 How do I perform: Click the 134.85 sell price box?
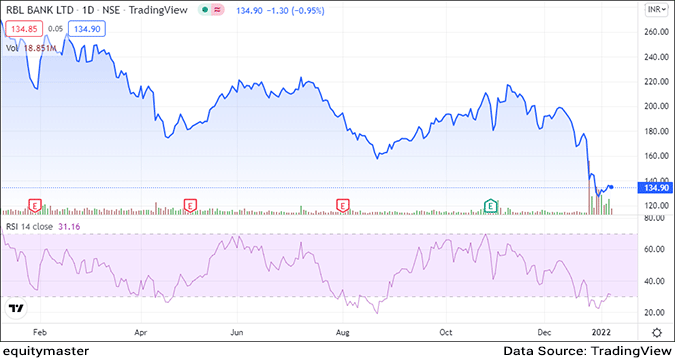24,29
